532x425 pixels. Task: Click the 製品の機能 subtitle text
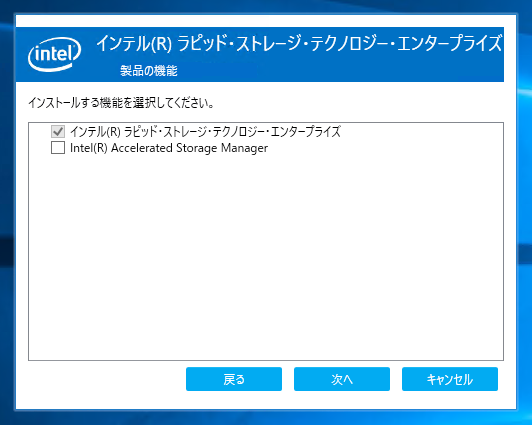click(149, 71)
